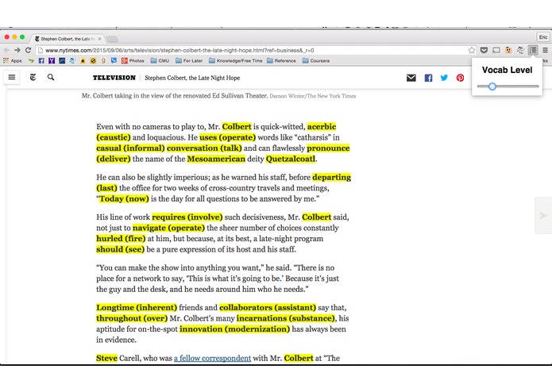This screenshot has height=392, width=552.
Task: Click the right end of Vocab Level slider
Action: click(537, 86)
